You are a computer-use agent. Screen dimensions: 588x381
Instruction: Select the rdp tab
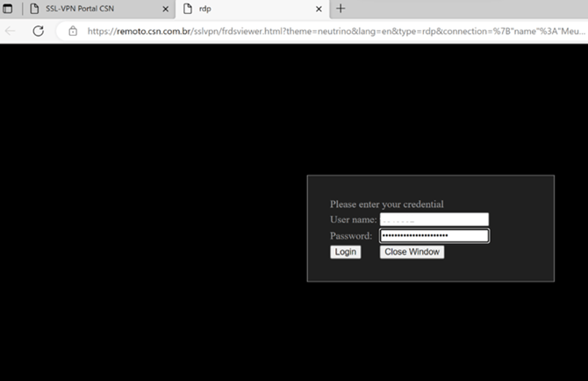click(x=246, y=9)
